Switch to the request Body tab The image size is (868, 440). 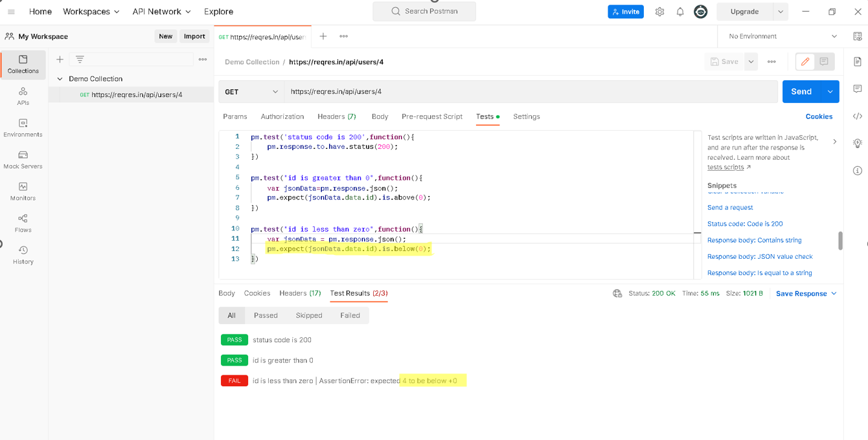point(380,116)
